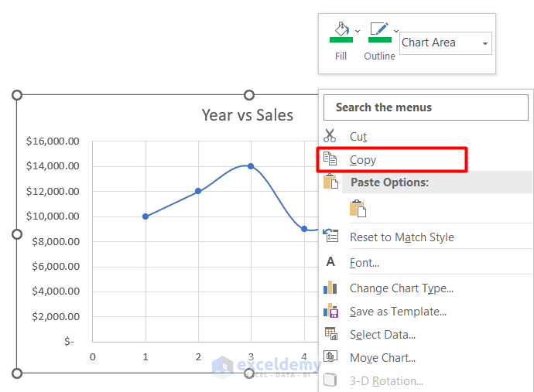534x392 pixels.
Task: Click the Fill label text
Action: (341, 56)
